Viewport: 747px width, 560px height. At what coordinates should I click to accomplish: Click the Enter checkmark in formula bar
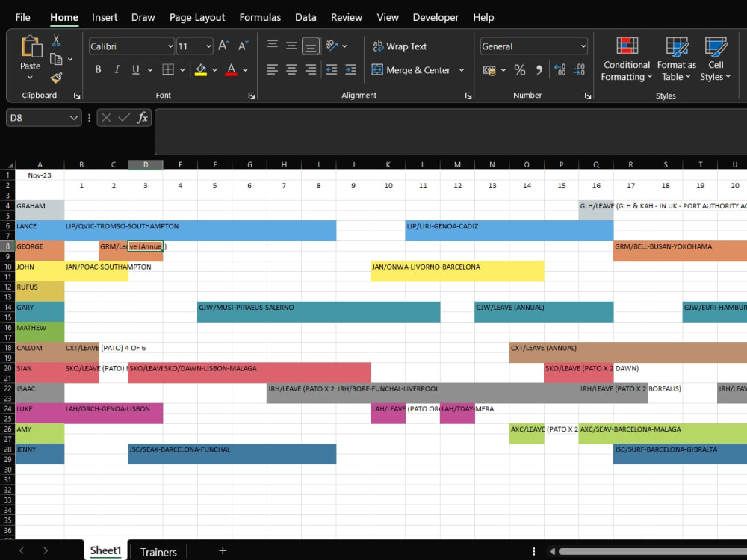[124, 118]
